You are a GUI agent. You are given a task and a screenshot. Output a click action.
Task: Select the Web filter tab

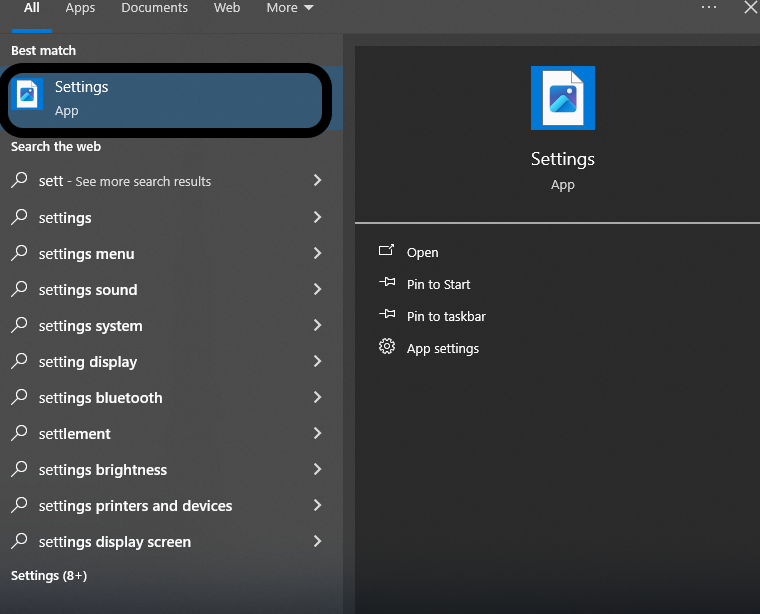click(227, 8)
